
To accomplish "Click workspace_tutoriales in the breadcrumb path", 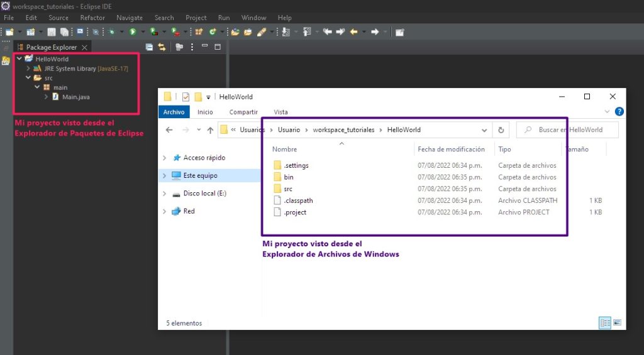I will (x=343, y=130).
